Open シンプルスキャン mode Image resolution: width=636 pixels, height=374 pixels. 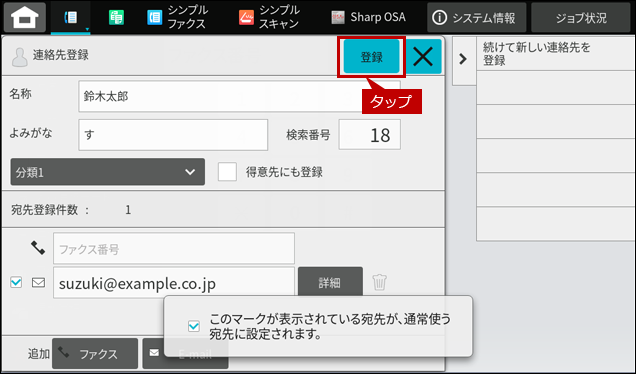[269, 17]
